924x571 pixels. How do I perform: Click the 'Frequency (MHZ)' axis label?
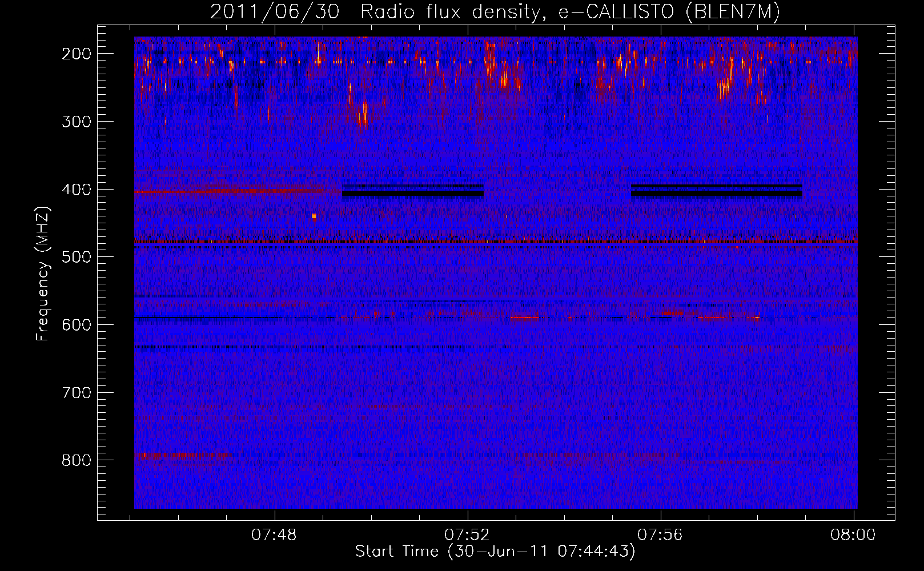[43, 274]
